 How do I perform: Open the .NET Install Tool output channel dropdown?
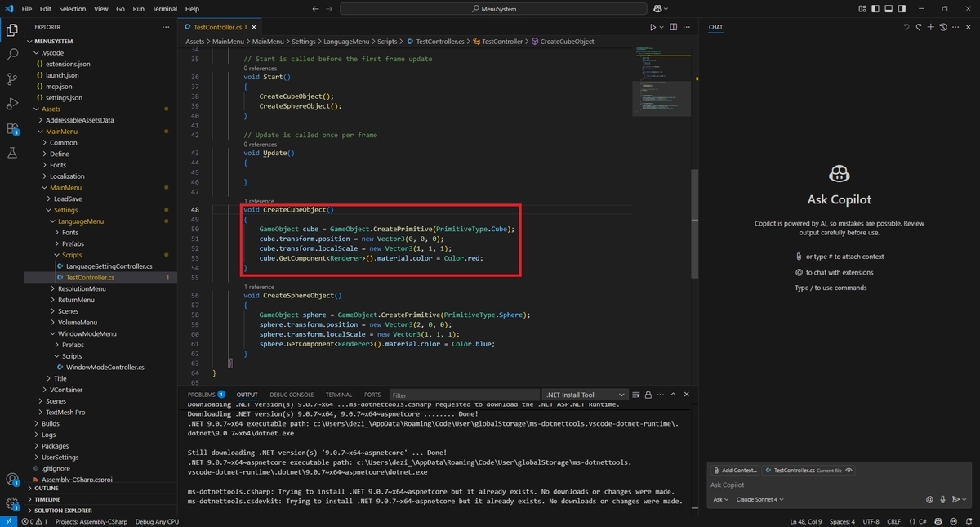coord(586,395)
